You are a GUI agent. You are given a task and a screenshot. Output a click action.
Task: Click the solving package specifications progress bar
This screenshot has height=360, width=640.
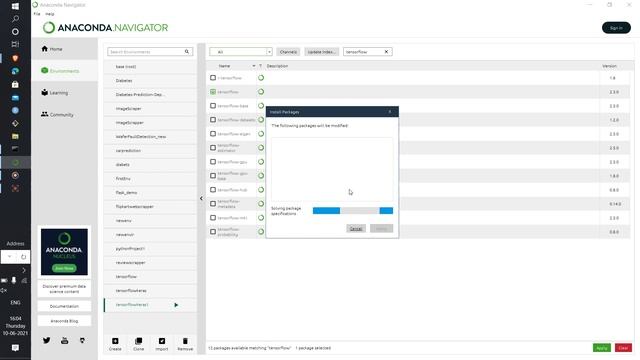click(x=353, y=211)
